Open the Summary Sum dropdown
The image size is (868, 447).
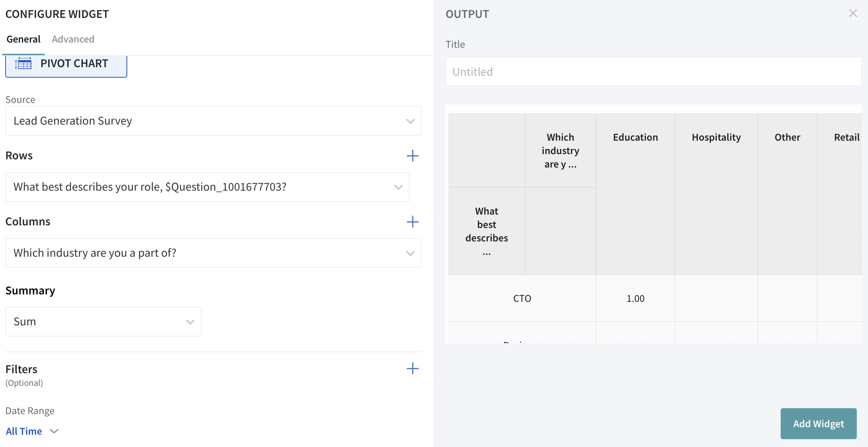(x=103, y=322)
